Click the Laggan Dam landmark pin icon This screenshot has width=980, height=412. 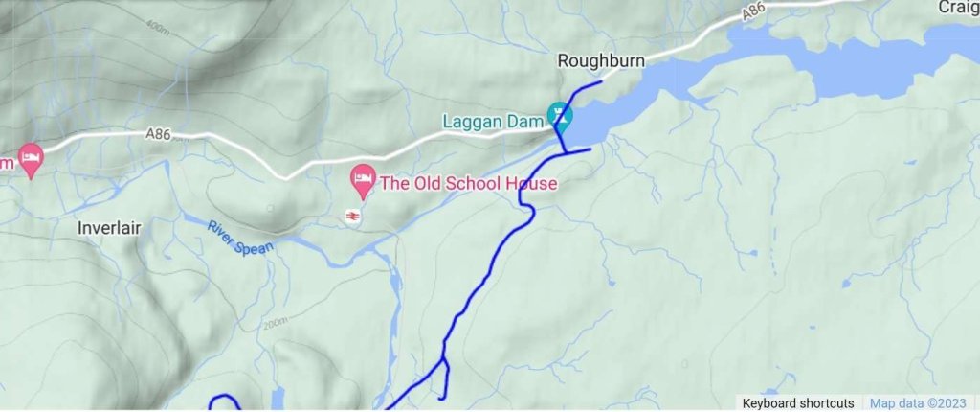[x=559, y=117]
